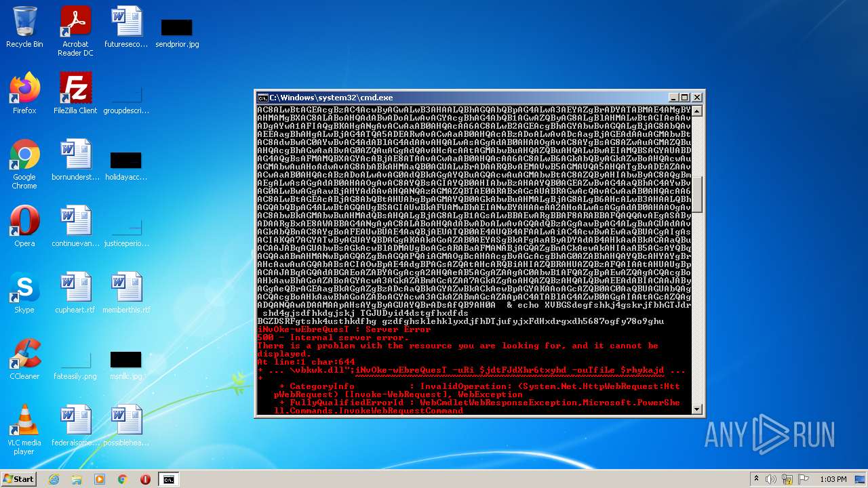This screenshot has height=488, width=868.
Task: Select the sendprior.jpg file icon
Action: coord(177,33)
